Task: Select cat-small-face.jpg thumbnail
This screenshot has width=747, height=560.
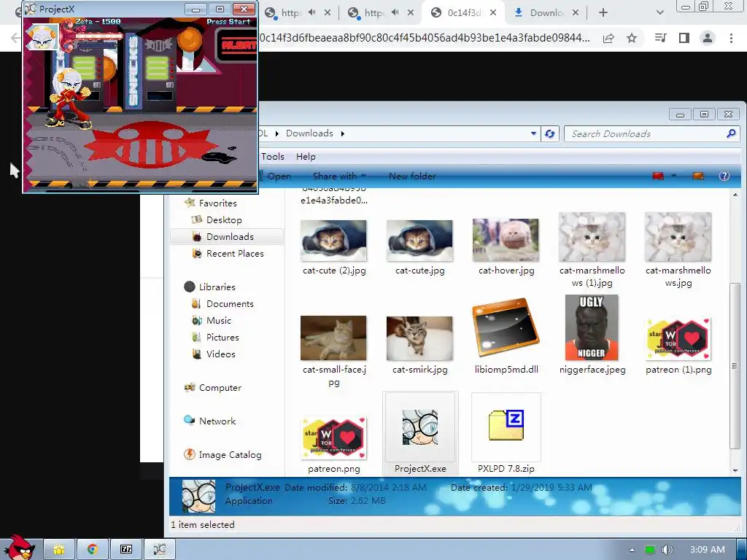Action: pyautogui.click(x=333, y=338)
